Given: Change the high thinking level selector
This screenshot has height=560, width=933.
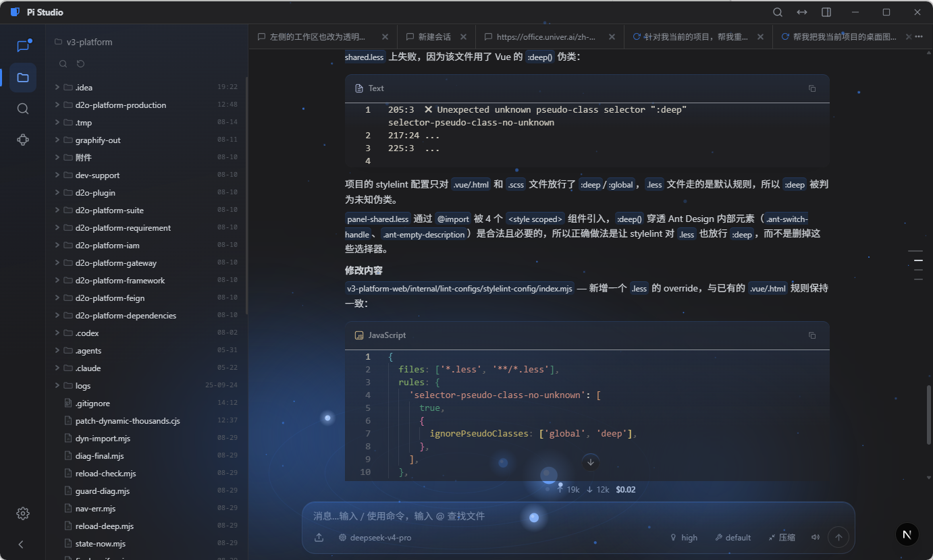Looking at the screenshot, I should point(683,538).
